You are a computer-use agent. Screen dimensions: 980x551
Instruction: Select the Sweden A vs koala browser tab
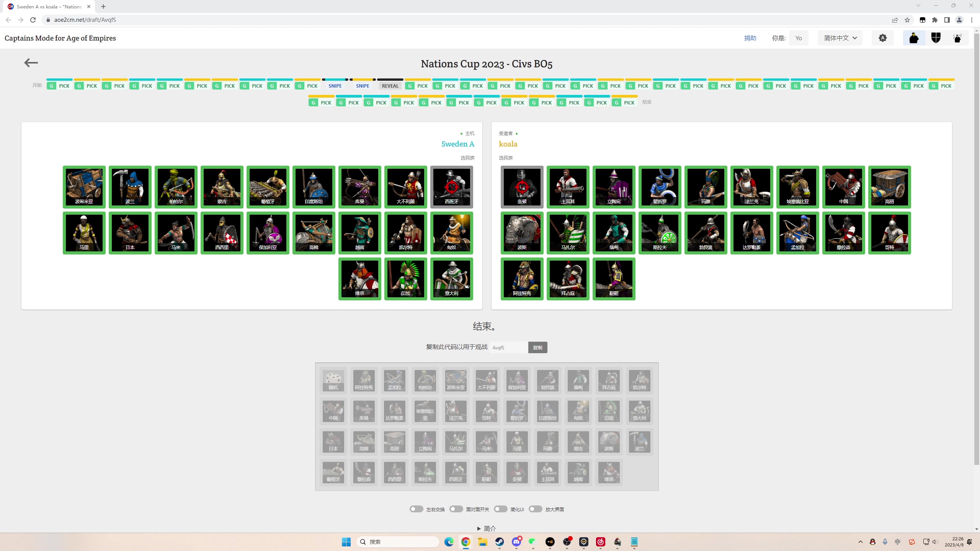pos(49,7)
